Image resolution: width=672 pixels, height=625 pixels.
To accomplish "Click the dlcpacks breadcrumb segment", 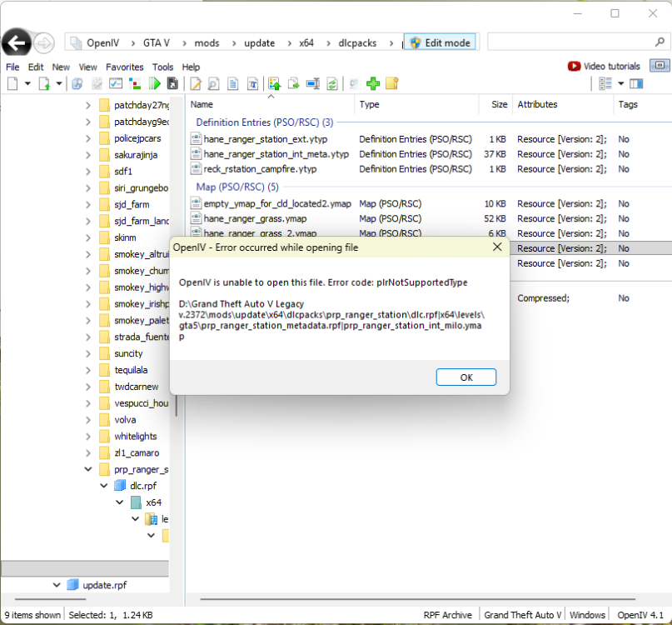I will (x=357, y=42).
